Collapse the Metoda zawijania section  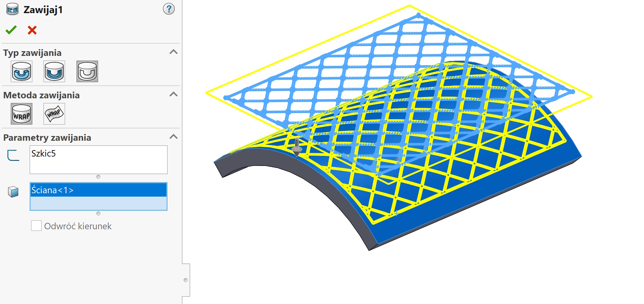pyautogui.click(x=174, y=95)
